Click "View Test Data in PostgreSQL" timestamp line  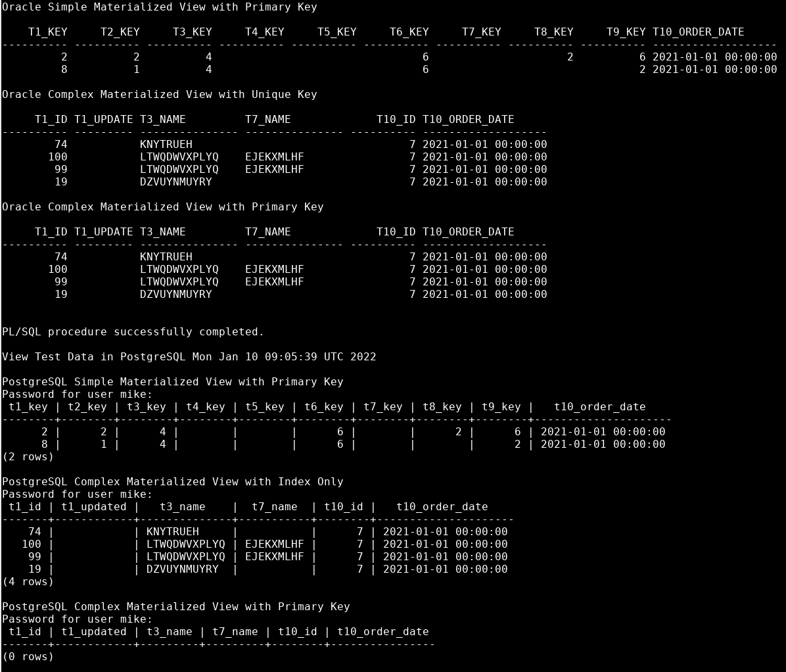pyautogui.click(x=189, y=357)
